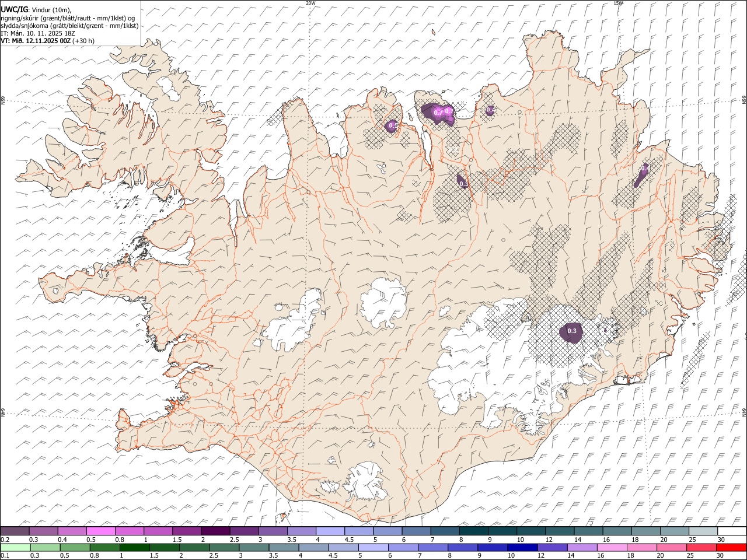Select the 0.8 medium green rain scale swatch
The image size is (747, 560).
(104, 547)
